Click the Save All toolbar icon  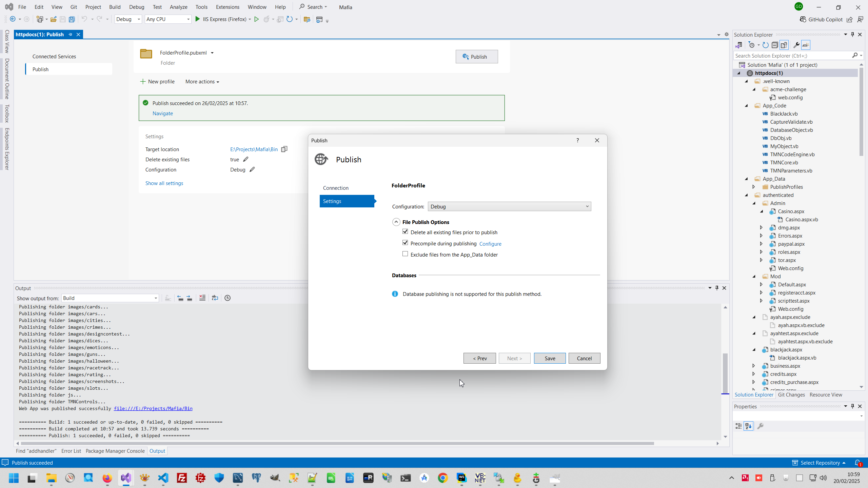pos(72,19)
